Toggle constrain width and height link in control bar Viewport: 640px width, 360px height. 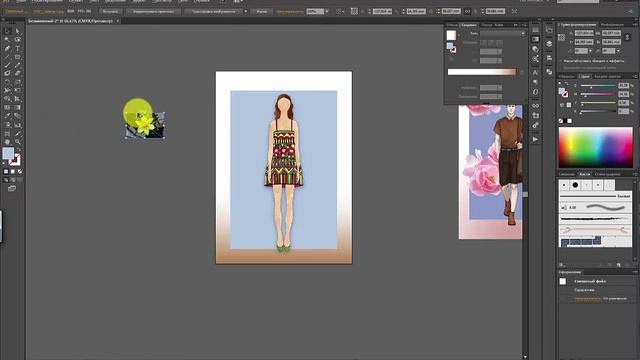click(x=468, y=11)
